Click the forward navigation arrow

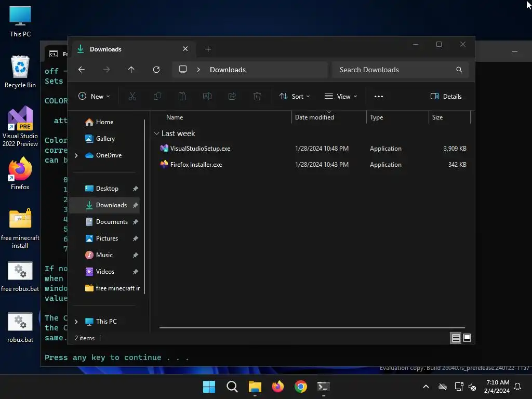coord(107,70)
